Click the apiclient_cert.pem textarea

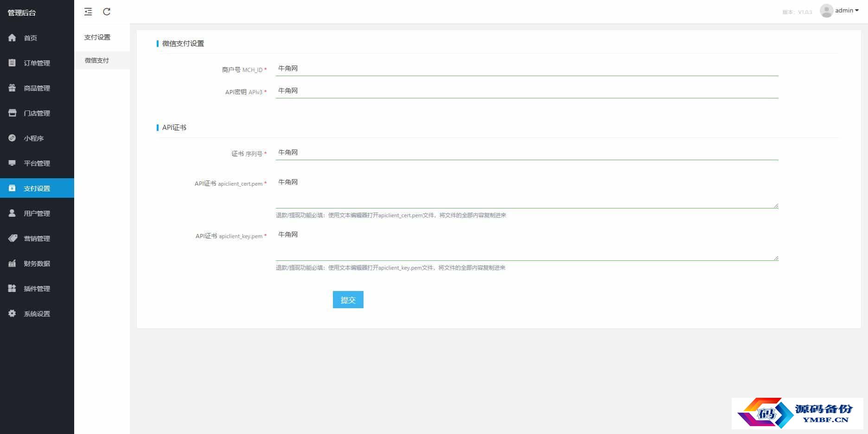point(527,191)
